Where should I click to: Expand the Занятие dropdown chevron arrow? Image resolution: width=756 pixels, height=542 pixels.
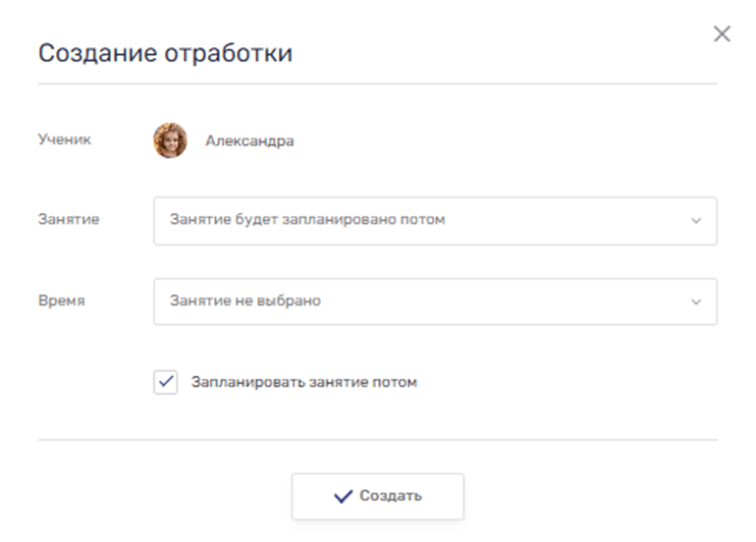tap(696, 221)
